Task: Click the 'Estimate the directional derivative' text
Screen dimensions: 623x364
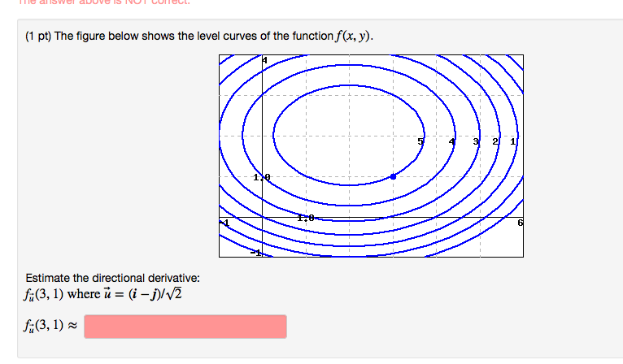Action: tap(112, 278)
